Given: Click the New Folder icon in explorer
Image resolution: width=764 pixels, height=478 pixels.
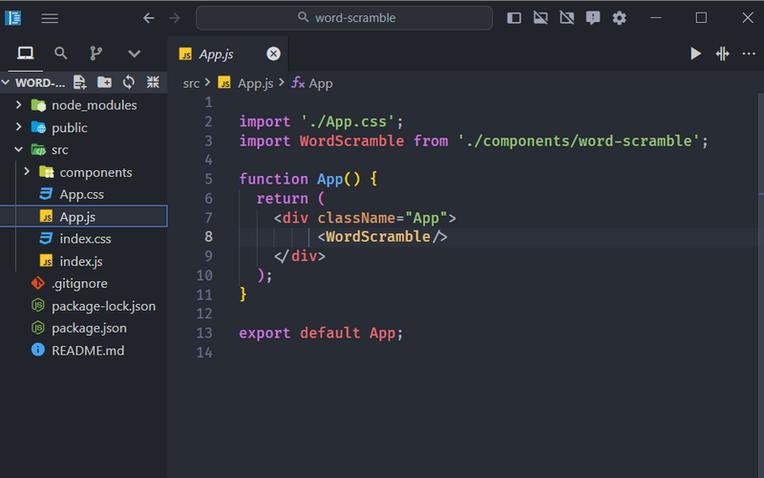Looking at the screenshot, I should (x=104, y=82).
